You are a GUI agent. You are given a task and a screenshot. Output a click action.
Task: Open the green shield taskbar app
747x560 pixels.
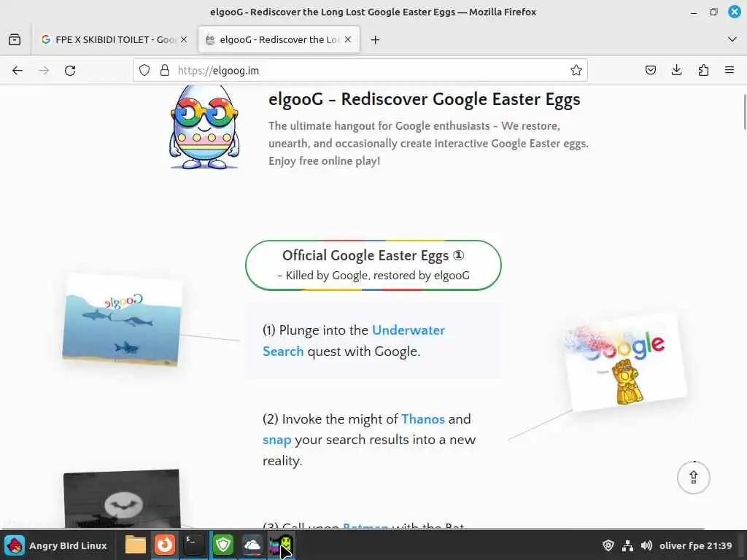pos(223,545)
